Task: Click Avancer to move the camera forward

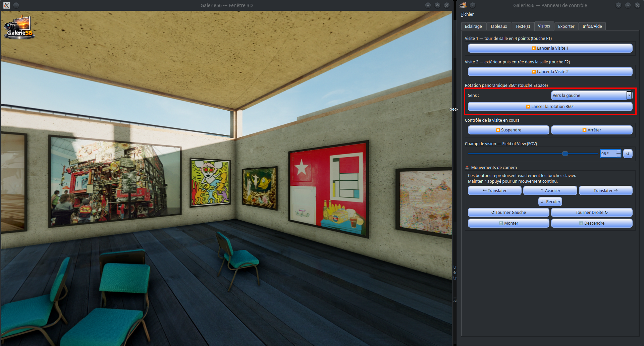Action: pyautogui.click(x=550, y=191)
